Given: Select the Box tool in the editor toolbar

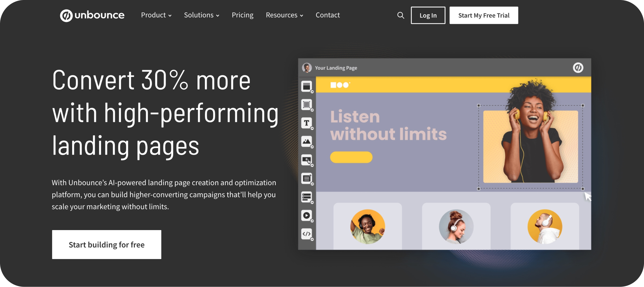Looking at the screenshot, I should click(307, 104).
